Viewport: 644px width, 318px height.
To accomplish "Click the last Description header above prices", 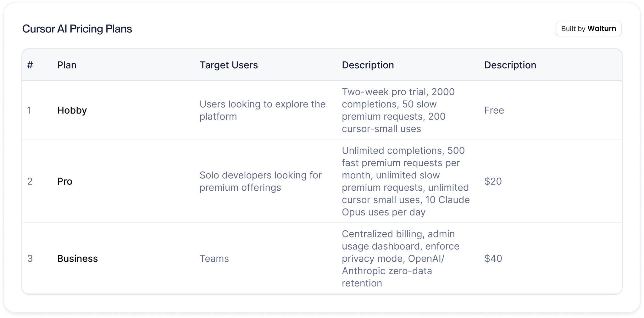I will click(510, 65).
